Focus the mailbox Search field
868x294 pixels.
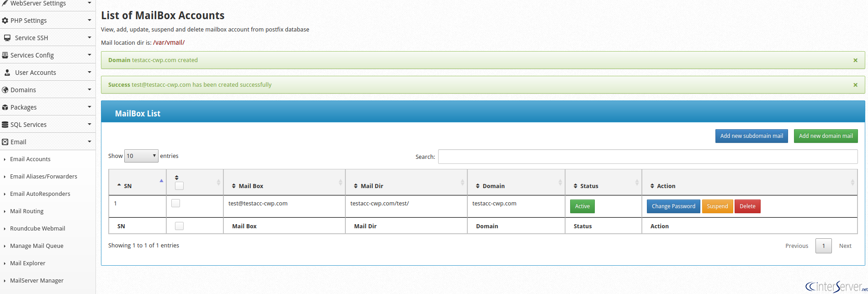pos(648,157)
